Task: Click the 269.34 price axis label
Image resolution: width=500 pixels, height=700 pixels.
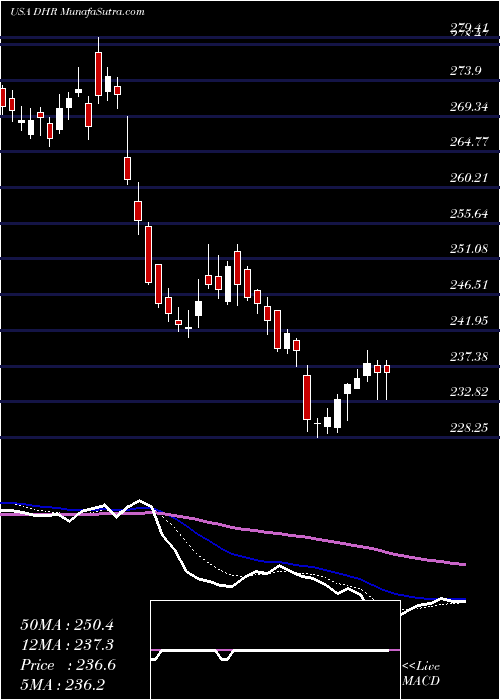Action: 468,106
